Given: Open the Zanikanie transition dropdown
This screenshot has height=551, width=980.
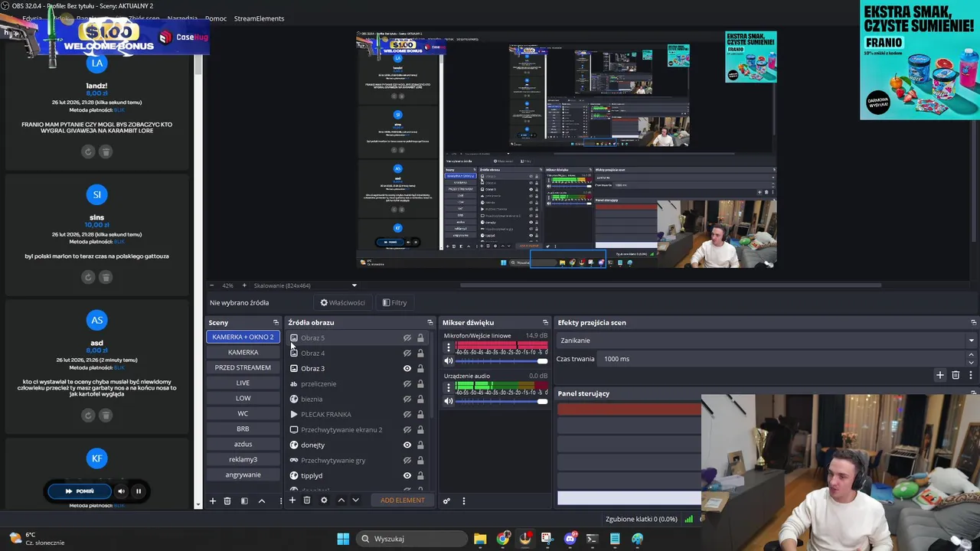Looking at the screenshot, I should coord(766,341).
